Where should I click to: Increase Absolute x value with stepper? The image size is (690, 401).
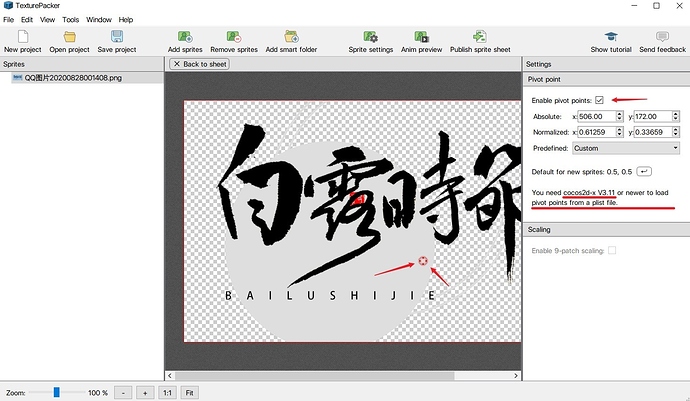[x=619, y=114]
